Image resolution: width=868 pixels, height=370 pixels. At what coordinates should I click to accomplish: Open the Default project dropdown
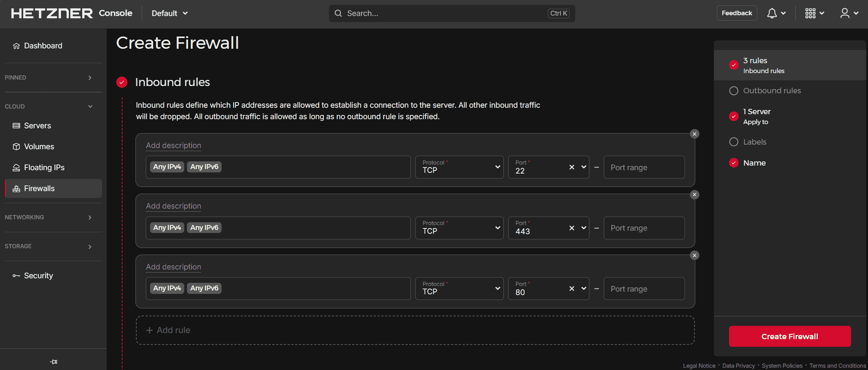[x=170, y=13]
